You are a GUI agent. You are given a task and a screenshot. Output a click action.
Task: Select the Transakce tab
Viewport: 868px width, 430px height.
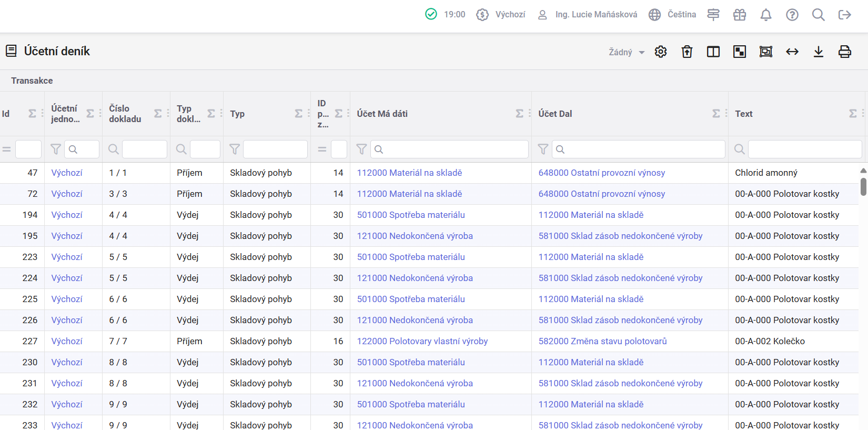[32, 81]
